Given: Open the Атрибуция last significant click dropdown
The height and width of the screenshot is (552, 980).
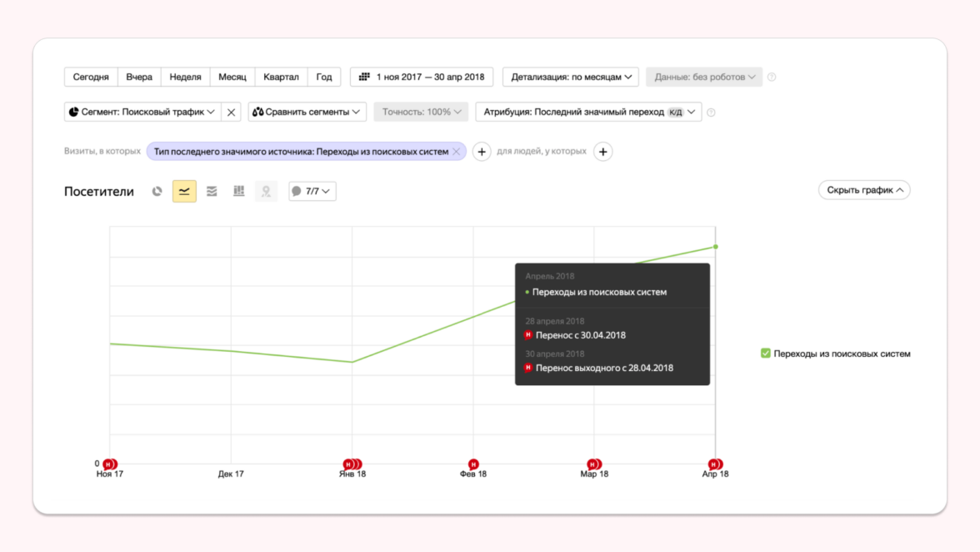Looking at the screenshot, I should pos(588,112).
